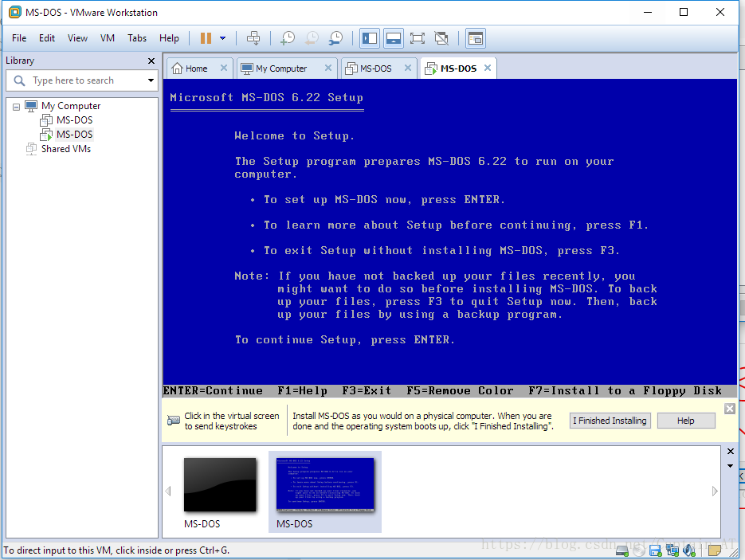The width and height of the screenshot is (745, 560).
Task: Close the Home tab
Action: pyautogui.click(x=224, y=68)
